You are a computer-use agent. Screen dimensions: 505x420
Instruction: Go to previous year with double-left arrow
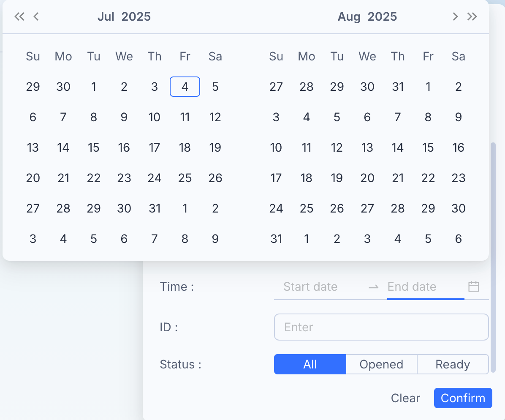click(x=19, y=16)
